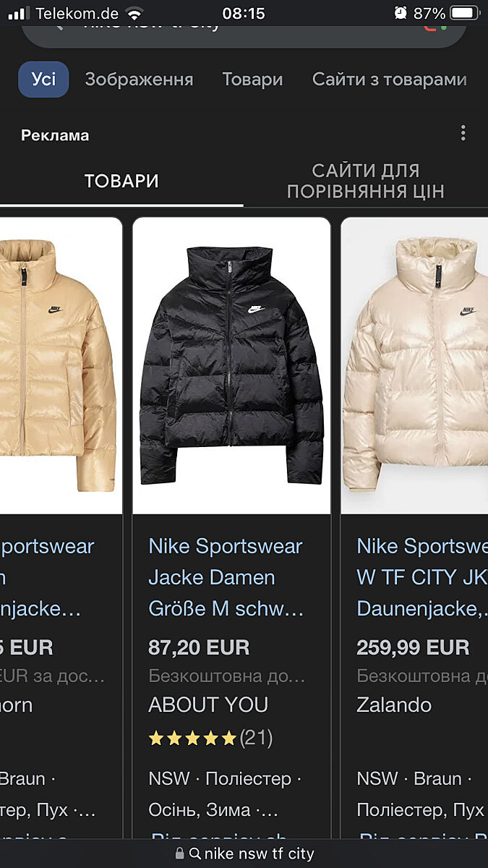Tap the lock icon in address bar

pyautogui.click(x=180, y=854)
